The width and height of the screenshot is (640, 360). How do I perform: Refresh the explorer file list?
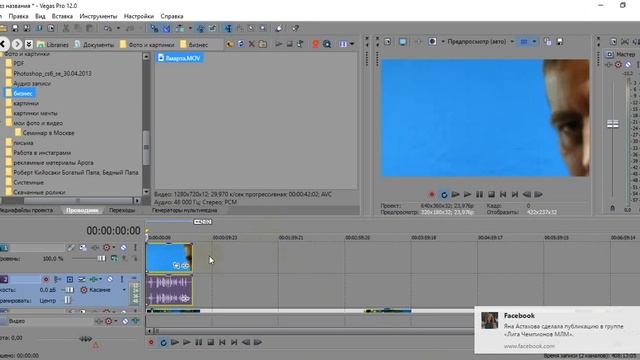[241, 44]
